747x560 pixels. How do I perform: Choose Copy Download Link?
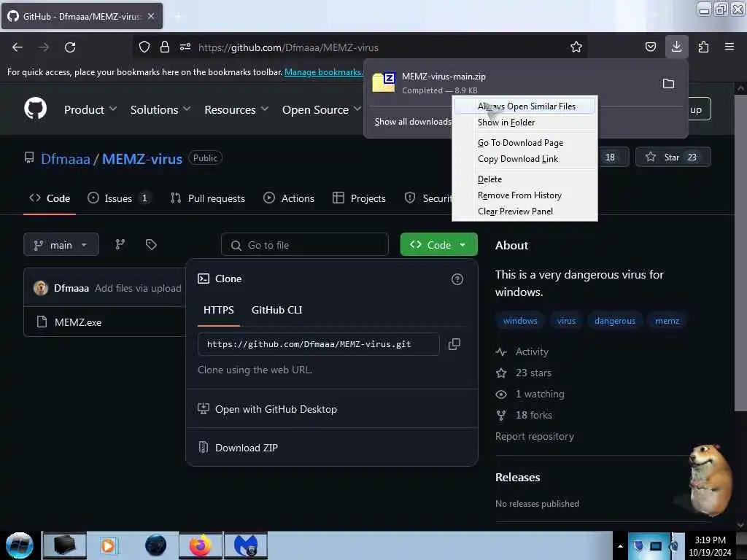525,159
